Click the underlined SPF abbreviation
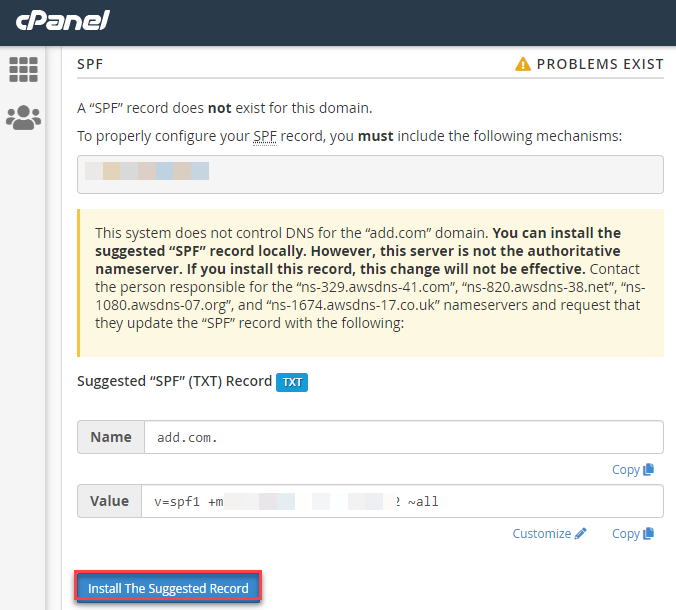Screen dimensions: 676x610 click(x=265, y=136)
